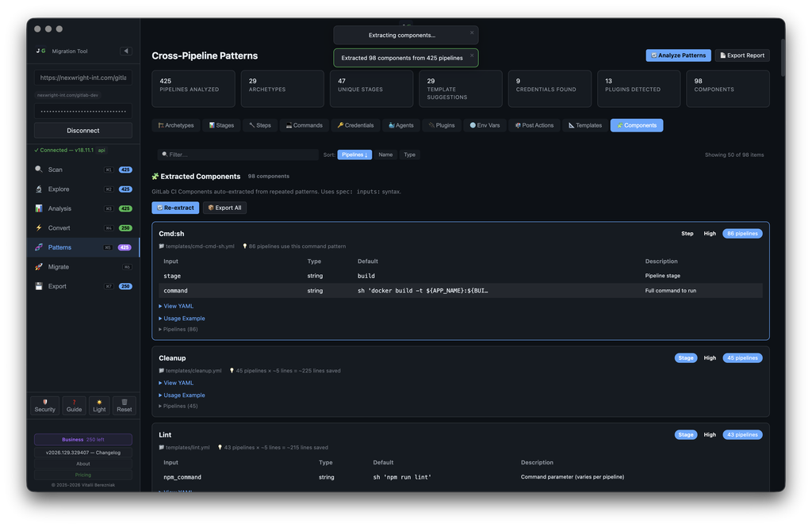The height and width of the screenshot is (527, 812).
Task: Click the Analysis bar chart icon
Action: pos(39,208)
